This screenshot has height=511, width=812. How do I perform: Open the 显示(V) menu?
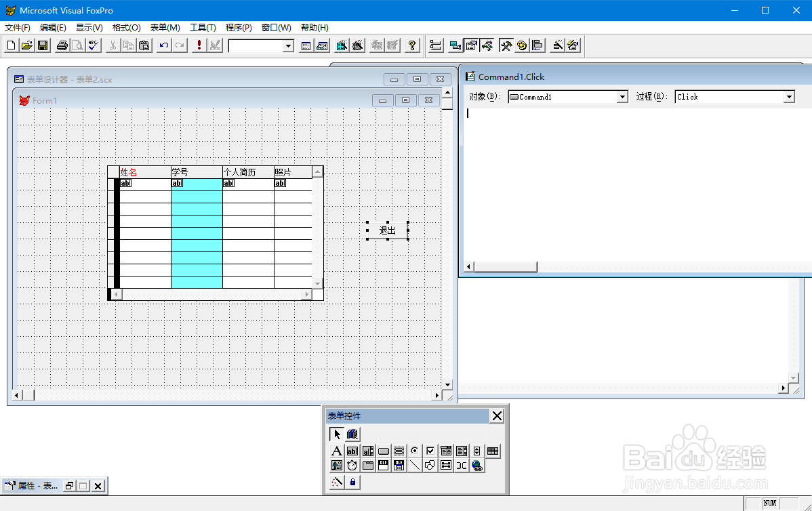pos(89,27)
